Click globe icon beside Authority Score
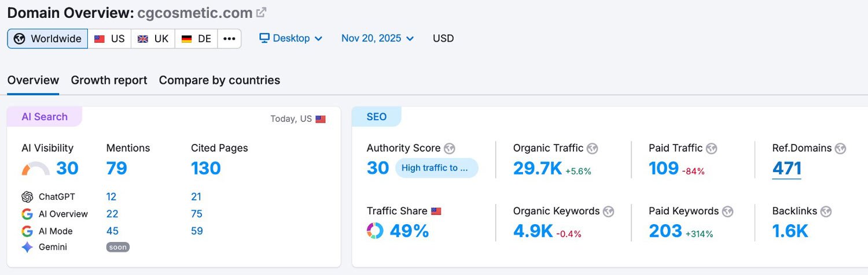 tap(449, 148)
